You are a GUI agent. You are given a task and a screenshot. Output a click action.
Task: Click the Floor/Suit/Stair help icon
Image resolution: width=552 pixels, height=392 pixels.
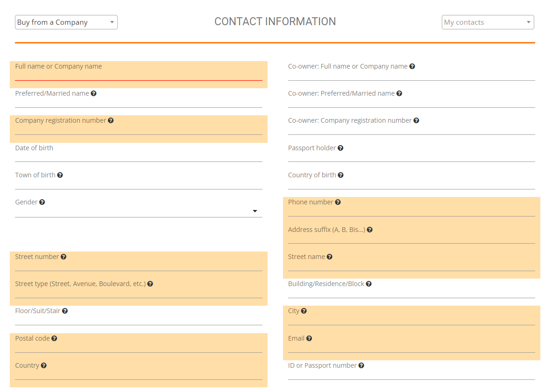pyautogui.click(x=65, y=311)
